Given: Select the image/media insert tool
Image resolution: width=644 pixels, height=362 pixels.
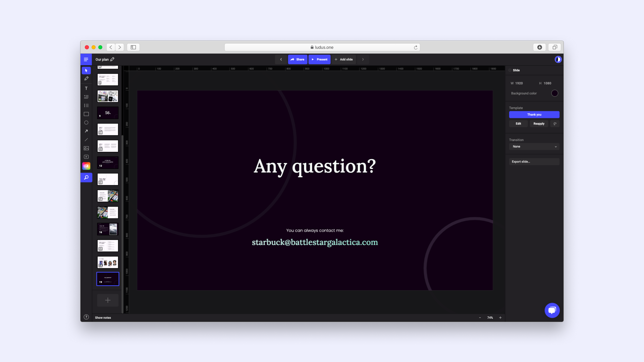Looking at the screenshot, I should (x=87, y=148).
